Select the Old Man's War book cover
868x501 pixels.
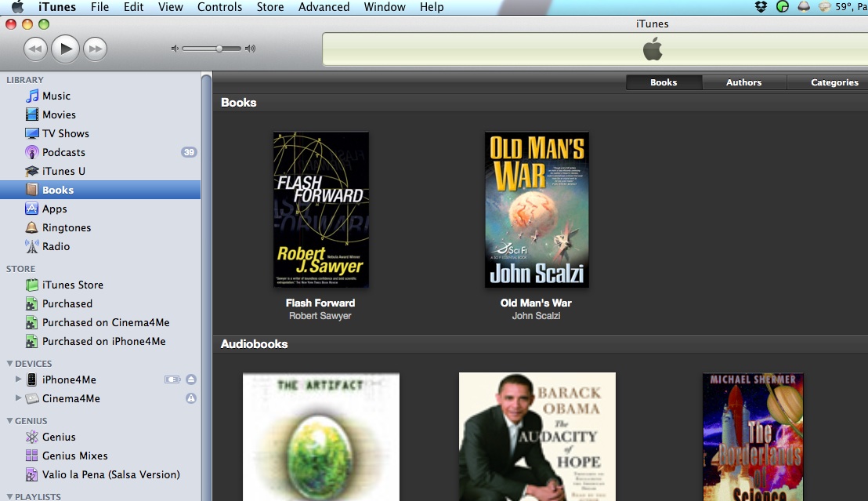537,209
